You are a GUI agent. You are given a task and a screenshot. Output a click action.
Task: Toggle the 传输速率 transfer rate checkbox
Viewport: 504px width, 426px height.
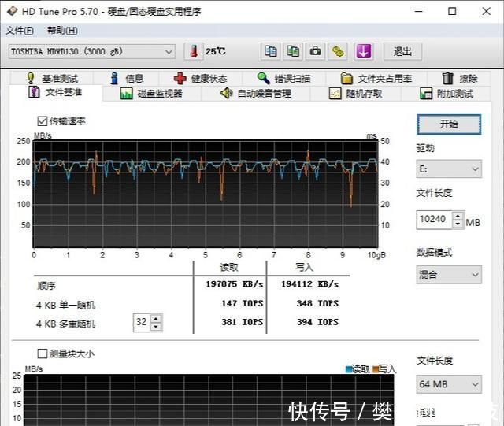click(x=43, y=121)
